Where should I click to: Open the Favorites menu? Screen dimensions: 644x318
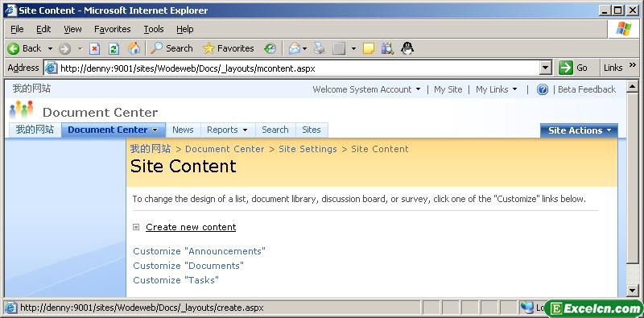pyautogui.click(x=112, y=29)
